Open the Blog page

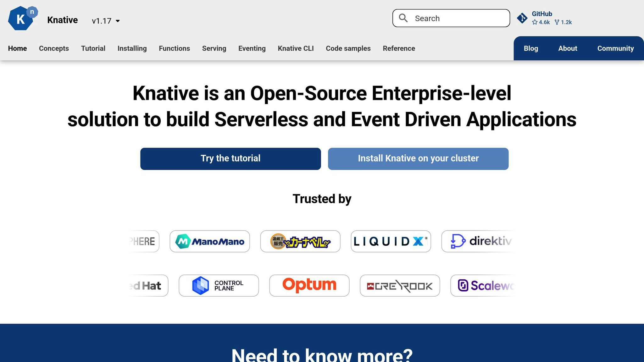click(531, 48)
